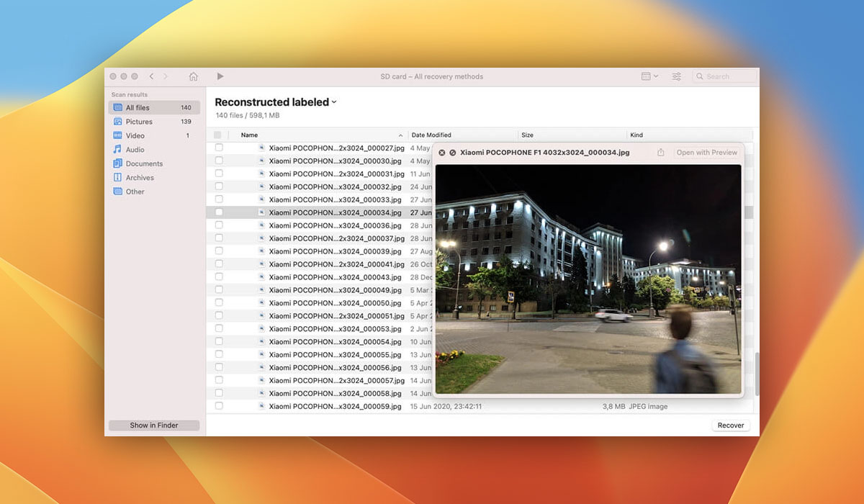Click date 15 Jun 2020, 23:42:11
The image size is (864, 504).
(446, 407)
